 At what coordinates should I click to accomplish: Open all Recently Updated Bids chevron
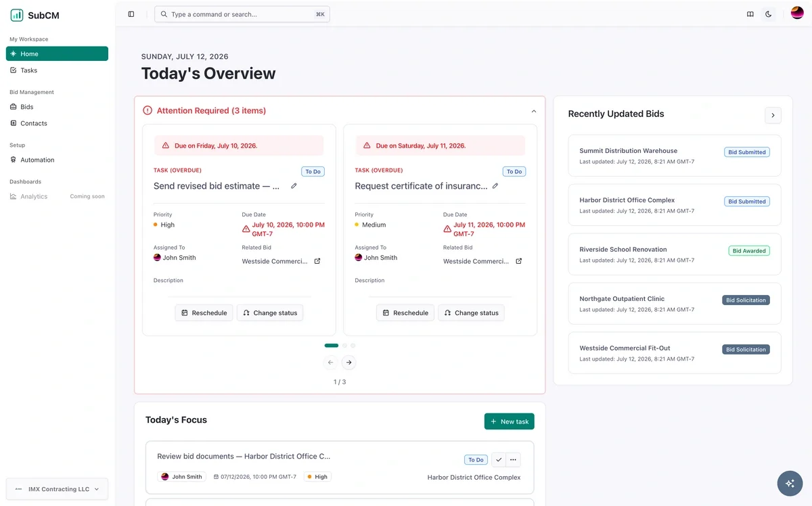(773, 115)
